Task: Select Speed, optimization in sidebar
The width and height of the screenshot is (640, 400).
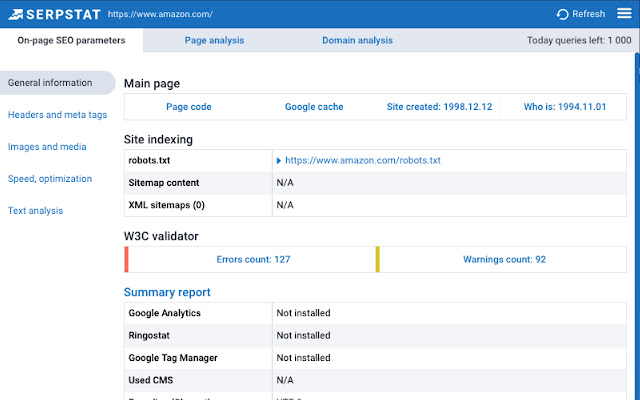Action: coord(50,179)
